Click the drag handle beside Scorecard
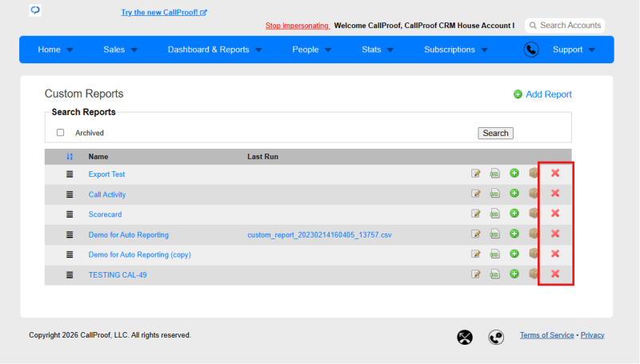The image size is (640, 364). coord(70,214)
